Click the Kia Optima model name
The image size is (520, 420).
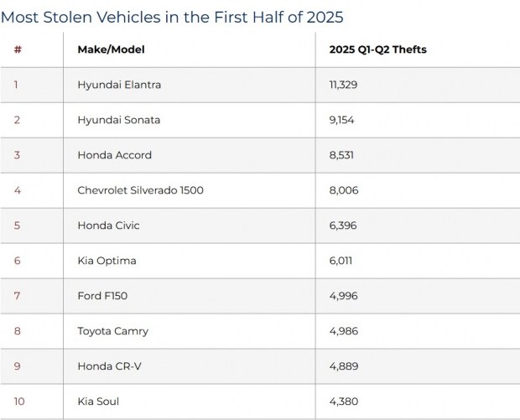pos(107,261)
